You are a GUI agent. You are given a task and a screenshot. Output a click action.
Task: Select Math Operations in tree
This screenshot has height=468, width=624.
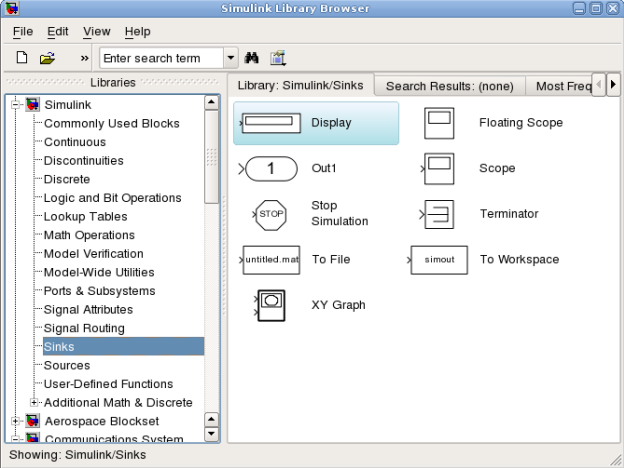click(x=89, y=235)
